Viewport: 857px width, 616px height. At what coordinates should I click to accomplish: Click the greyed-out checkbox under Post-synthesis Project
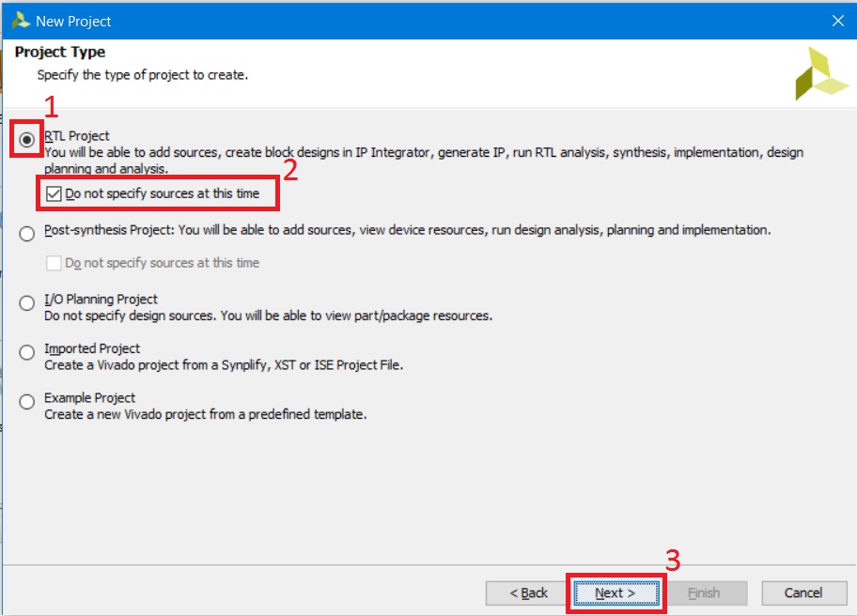[x=55, y=263]
